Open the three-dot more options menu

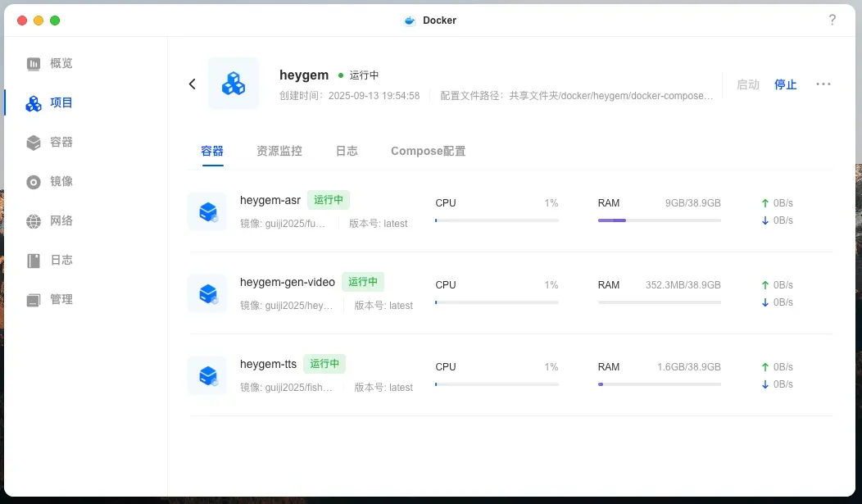(x=823, y=84)
